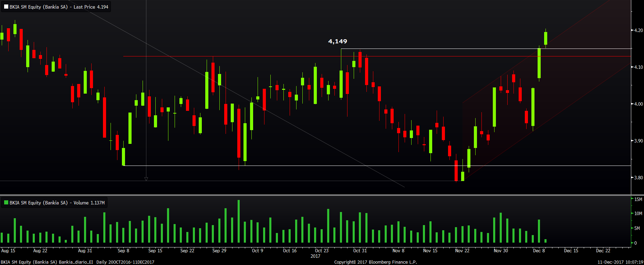Viewport: 644px width, 265px height.
Task: Click the down arrow marker on the vertical line
Action: pos(146,179)
